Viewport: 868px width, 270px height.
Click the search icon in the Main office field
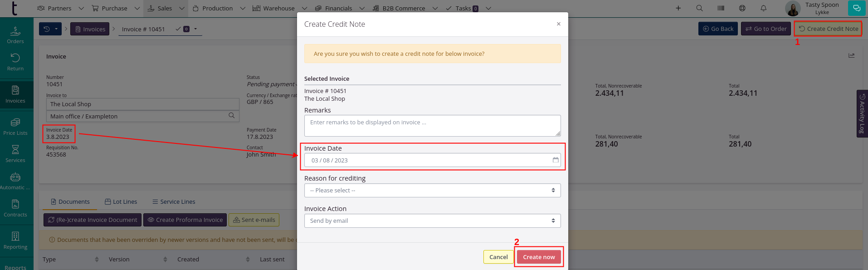(231, 116)
